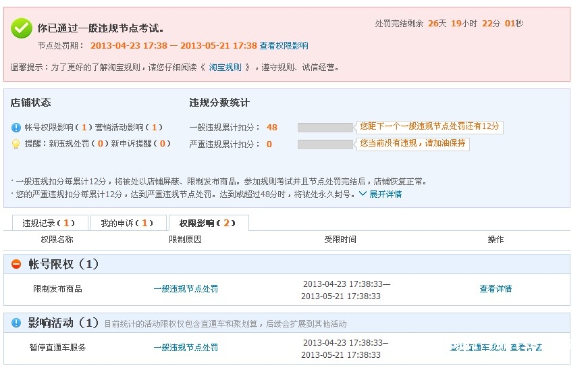
Task: Click the blue info icon beside 帐号权限影响
Action: [16, 128]
